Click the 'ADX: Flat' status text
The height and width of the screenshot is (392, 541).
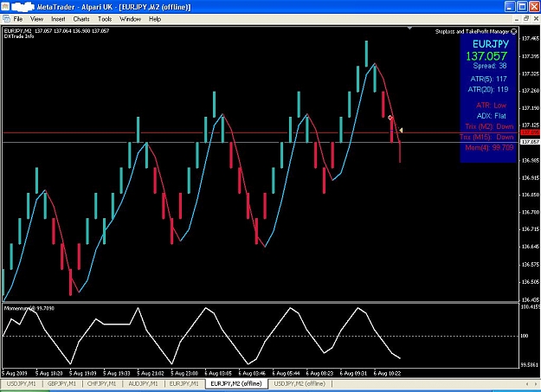coord(492,116)
